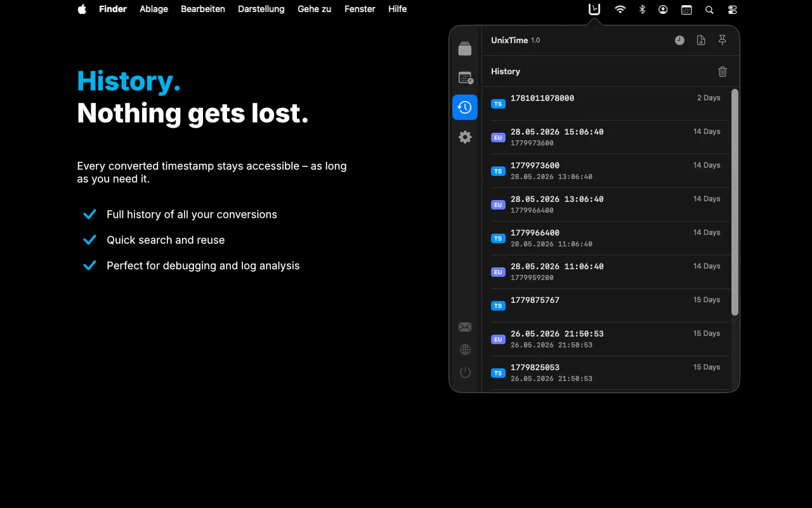The image size is (812, 508).
Task: Click the "History" panel heading
Action: point(506,72)
